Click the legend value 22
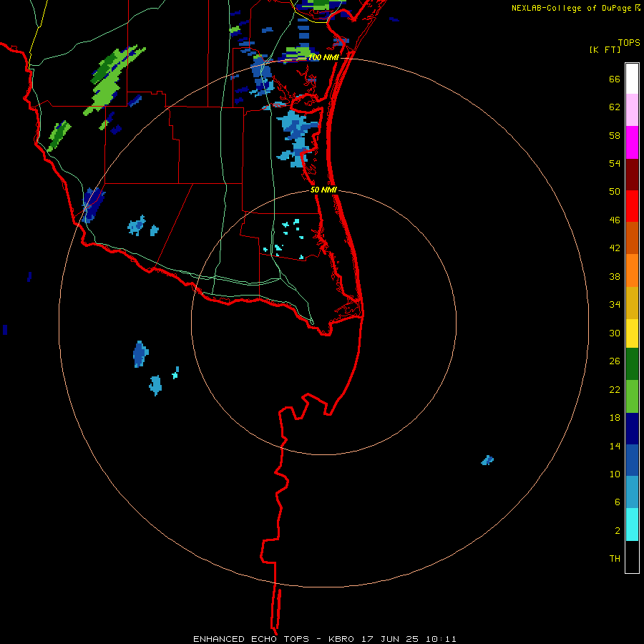Screen dimensions: 644x644 [x=615, y=389]
